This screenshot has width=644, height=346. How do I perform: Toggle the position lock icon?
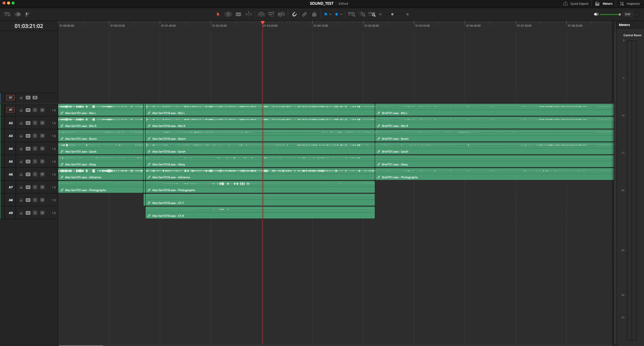[314, 14]
